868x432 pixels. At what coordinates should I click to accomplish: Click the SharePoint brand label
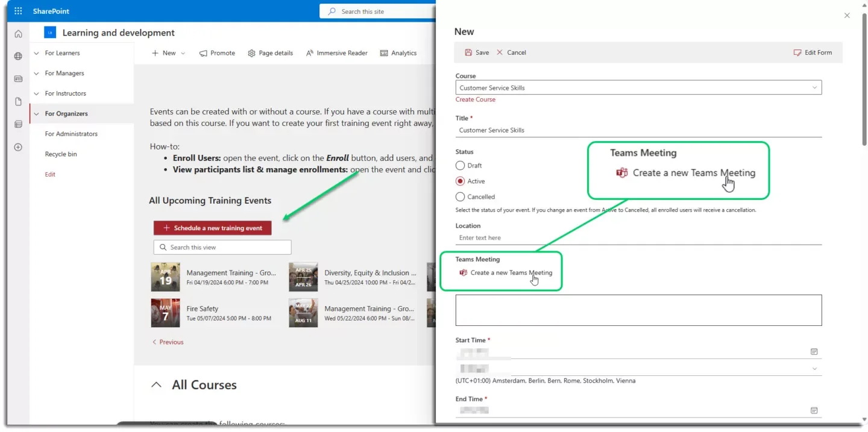point(51,11)
